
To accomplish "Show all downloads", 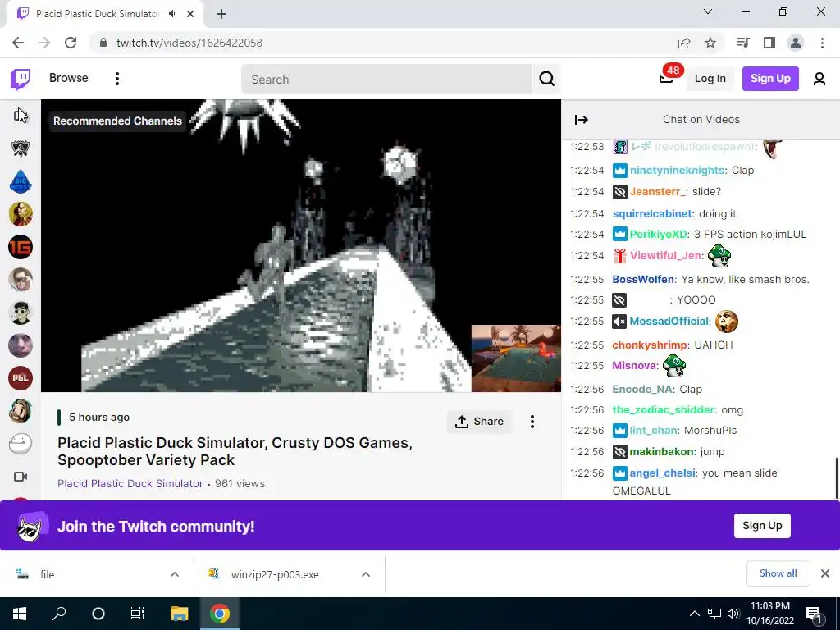I will pos(778,573).
